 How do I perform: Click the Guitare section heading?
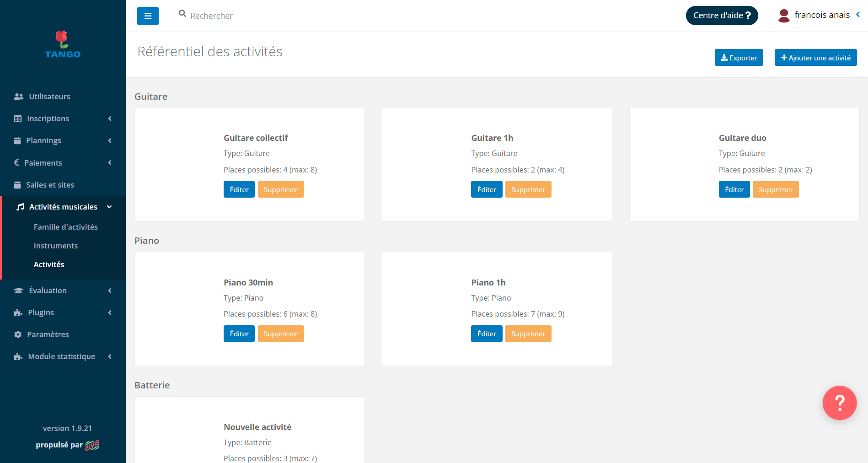(151, 97)
